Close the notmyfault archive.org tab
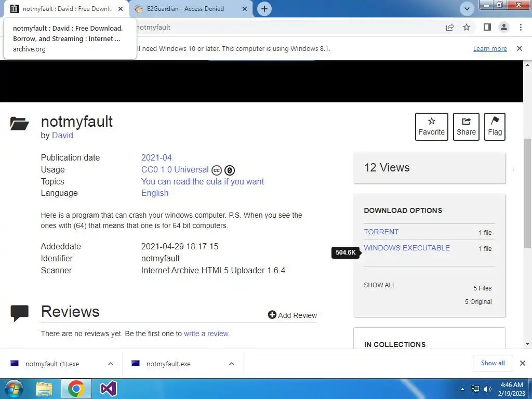This screenshot has width=532, height=399. coord(121,9)
